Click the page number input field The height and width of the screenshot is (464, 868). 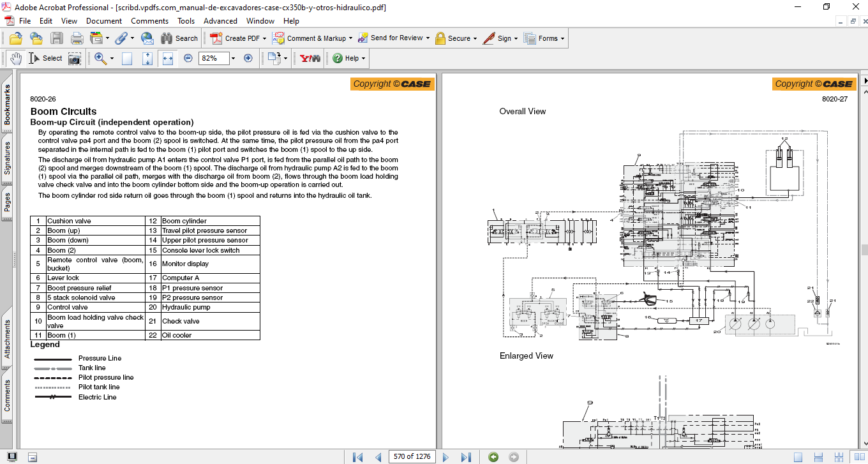coord(413,457)
